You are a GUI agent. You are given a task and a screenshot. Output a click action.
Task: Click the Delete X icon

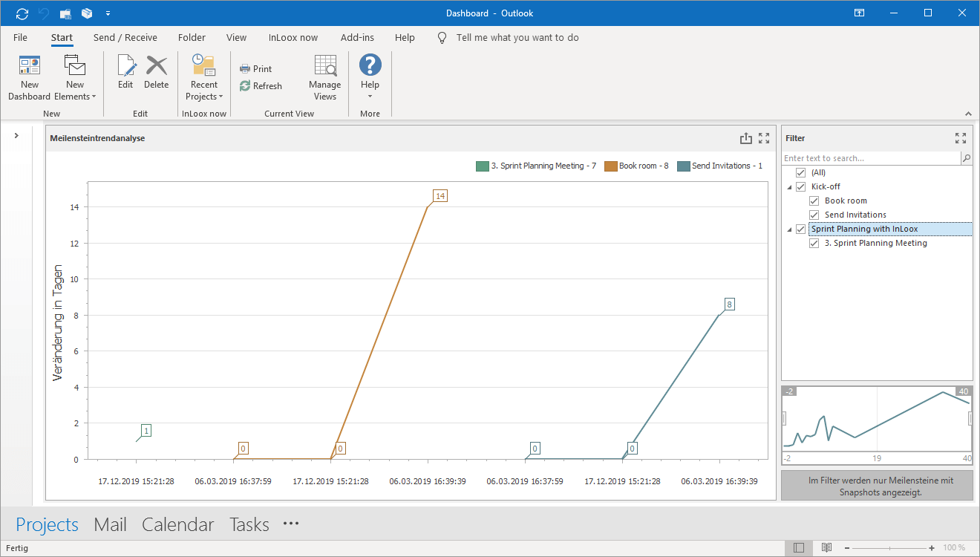pyautogui.click(x=157, y=72)
